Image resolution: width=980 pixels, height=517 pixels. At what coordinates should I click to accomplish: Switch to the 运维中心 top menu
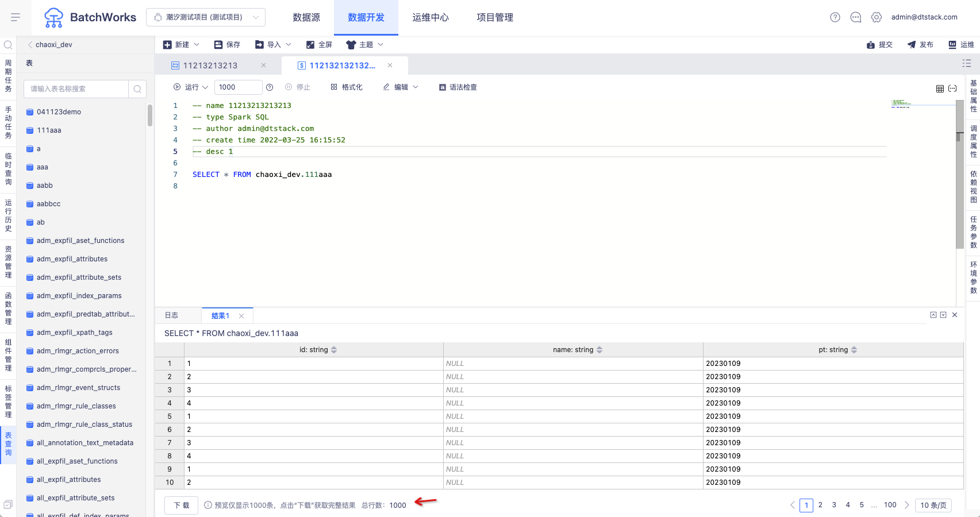pos(431,17)
